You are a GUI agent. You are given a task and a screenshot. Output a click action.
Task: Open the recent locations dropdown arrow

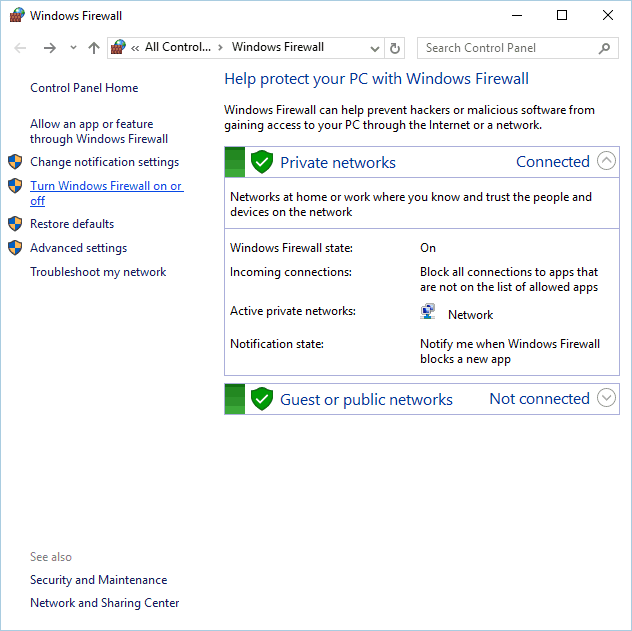pos(73,48)
